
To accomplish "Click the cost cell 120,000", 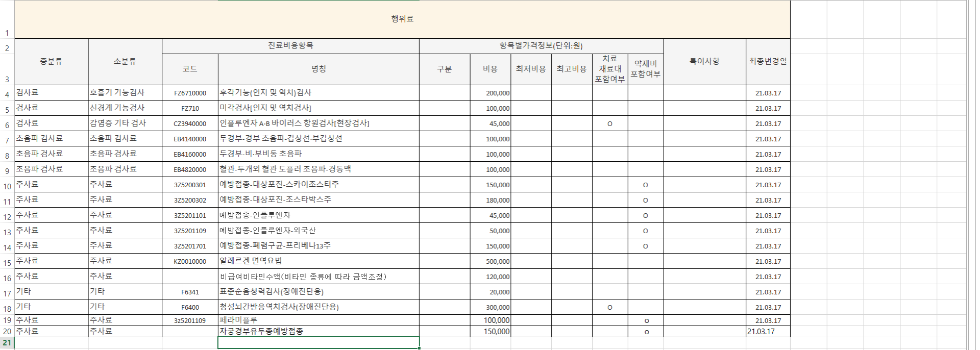I will (490, 277).
